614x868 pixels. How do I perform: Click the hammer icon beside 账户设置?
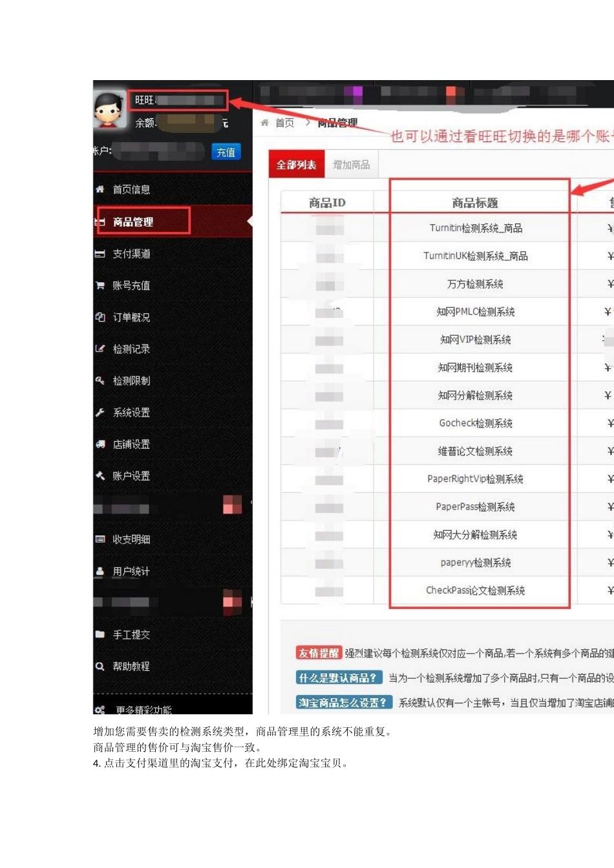(x=100, y=476)
